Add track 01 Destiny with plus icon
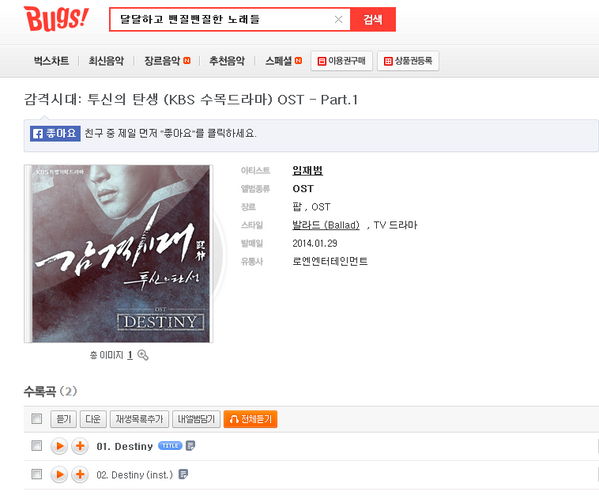 pyautogui.click(x=80, y=446)
